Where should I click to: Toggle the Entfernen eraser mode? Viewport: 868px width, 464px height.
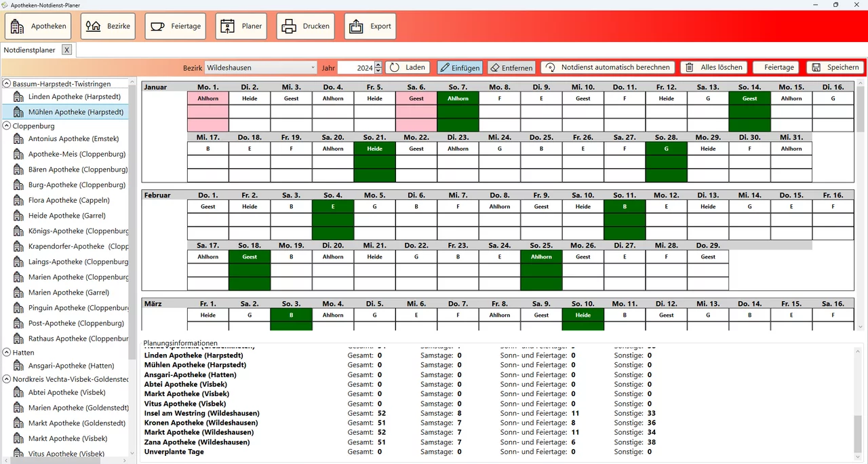click(511, 68)
